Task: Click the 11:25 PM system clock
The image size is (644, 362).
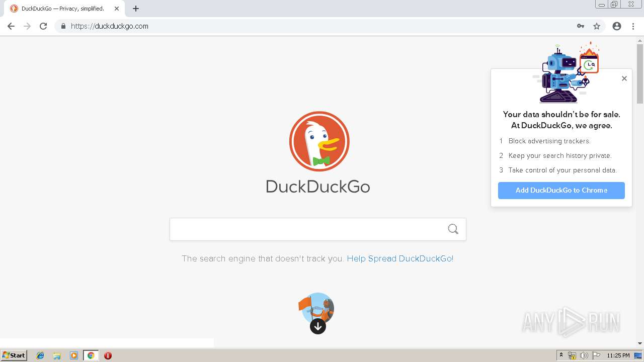Action: click(x=618, y=355)
